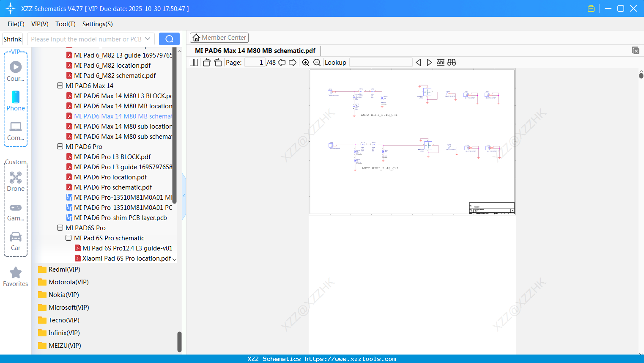
Task: Open the Settings(S) menu
Action: tap(98, 24)
